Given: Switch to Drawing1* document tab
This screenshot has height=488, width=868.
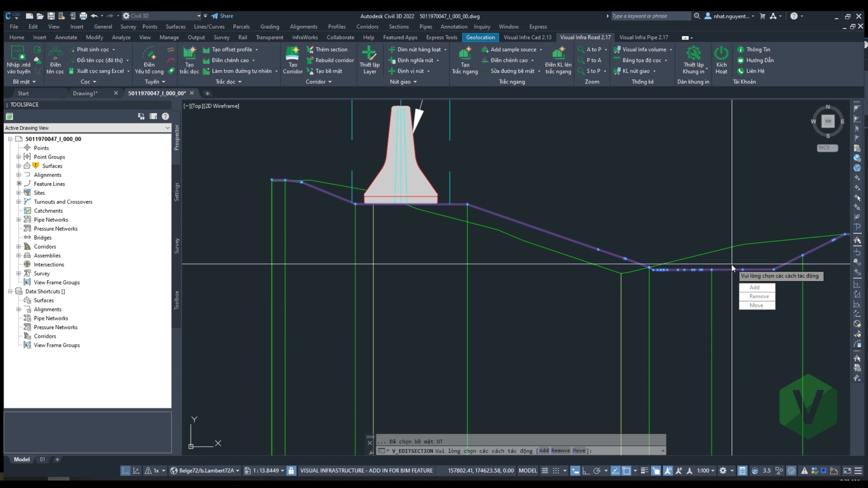Looking at the screenshot, I should pyautogui.click(x=85, y=93).
